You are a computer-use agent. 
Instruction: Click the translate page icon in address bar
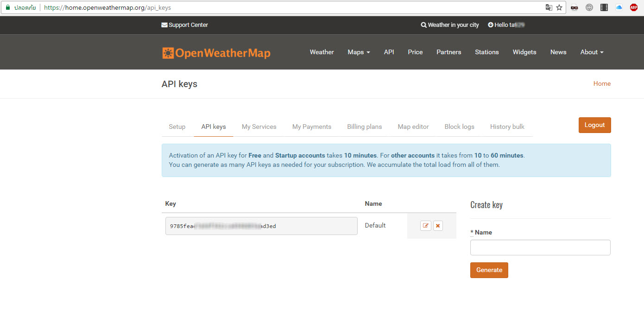point(549,7)
